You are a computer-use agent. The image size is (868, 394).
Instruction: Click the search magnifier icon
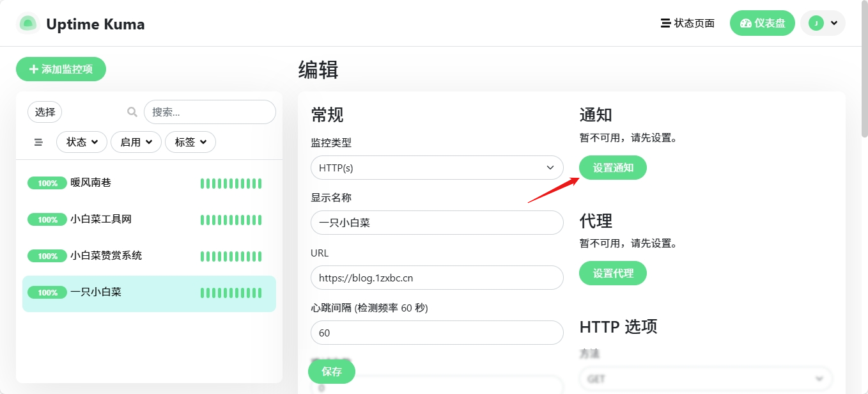tap(132, 112)
